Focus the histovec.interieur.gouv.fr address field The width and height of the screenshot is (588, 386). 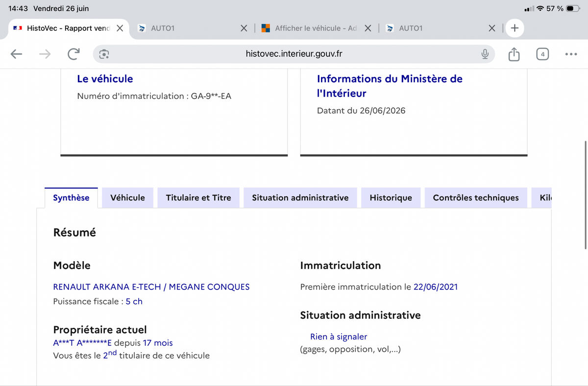(x=294, y=54)
